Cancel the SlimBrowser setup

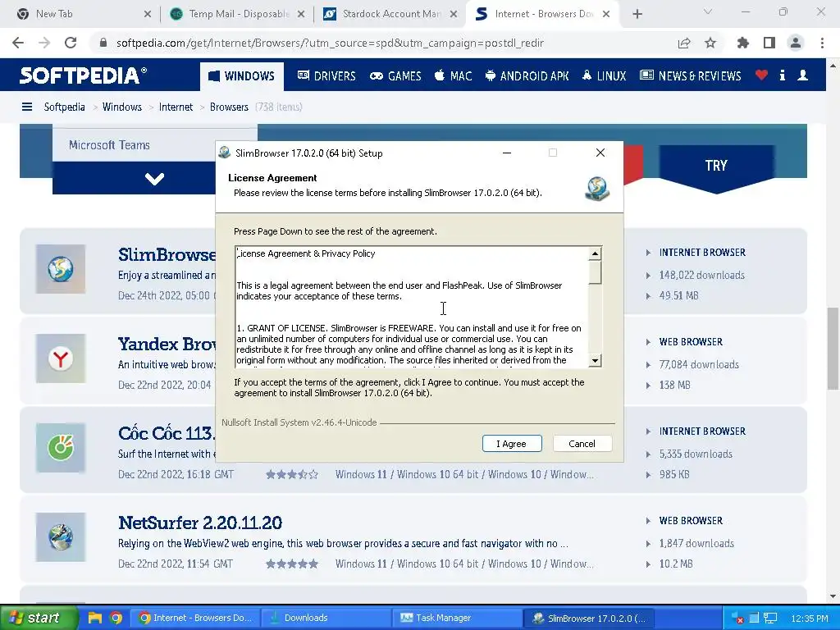[x=582, y=444]
